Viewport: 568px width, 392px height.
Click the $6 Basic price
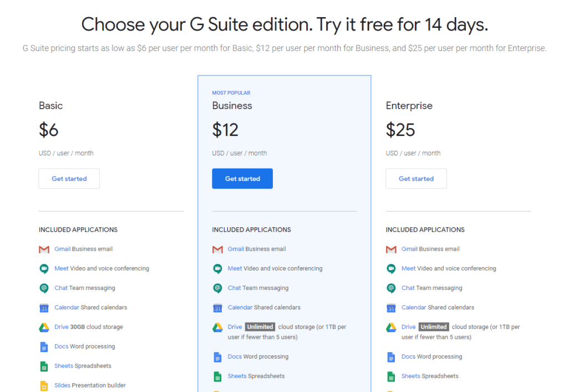(x=49, y=130)
